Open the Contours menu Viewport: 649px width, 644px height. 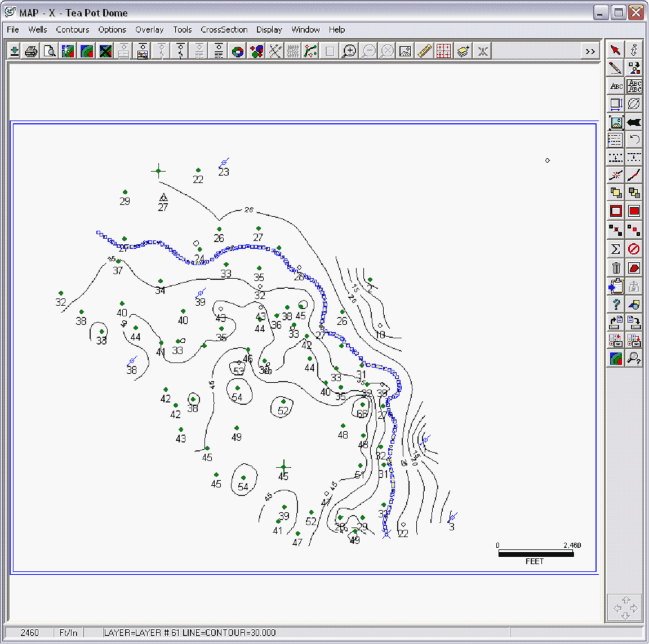[x=72, y=30]
